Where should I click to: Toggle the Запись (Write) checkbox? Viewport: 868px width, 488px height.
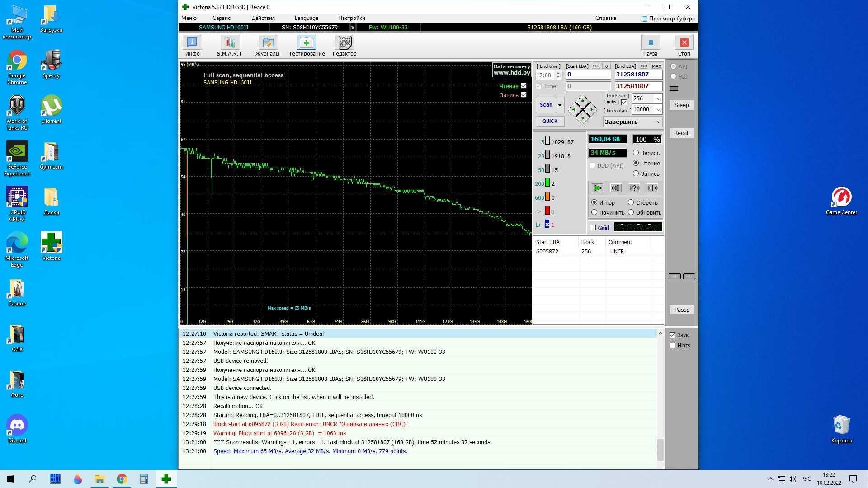pyautogui.click(x=524, y=95)
